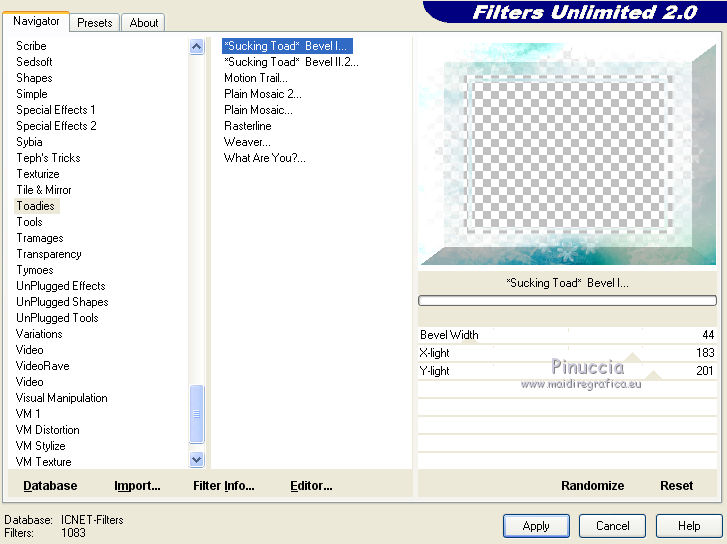
Task: Select the Scribe category
Action: click(x=31, y=46)
